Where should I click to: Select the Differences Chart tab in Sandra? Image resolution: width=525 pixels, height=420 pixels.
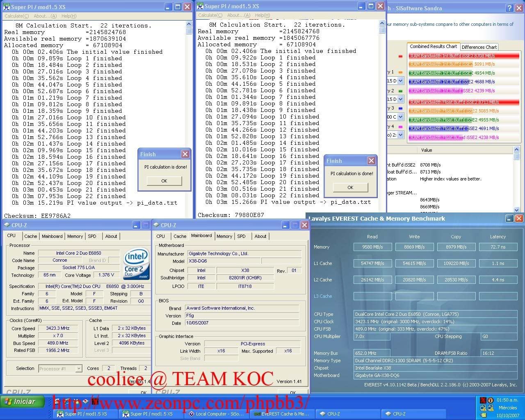479,47
